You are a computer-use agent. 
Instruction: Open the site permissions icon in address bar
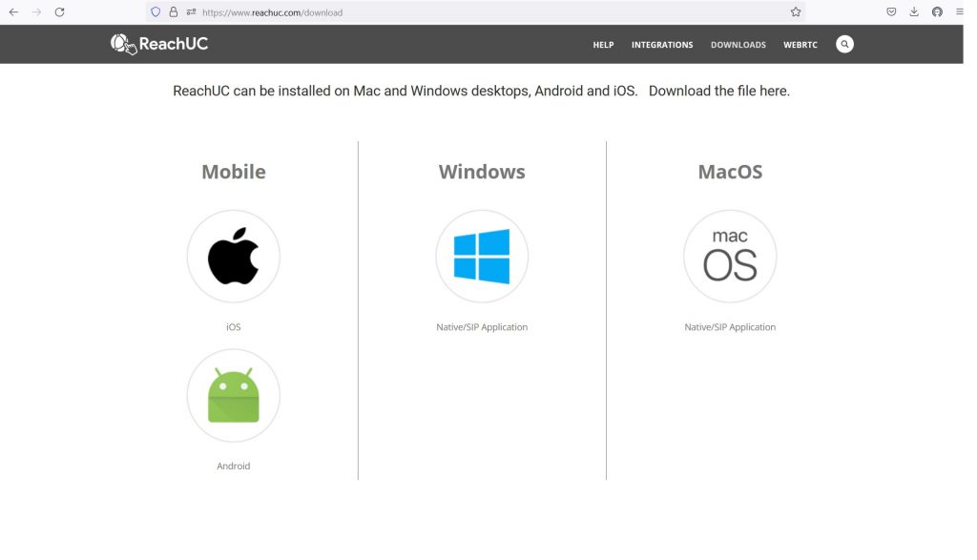tap(191, 11)
